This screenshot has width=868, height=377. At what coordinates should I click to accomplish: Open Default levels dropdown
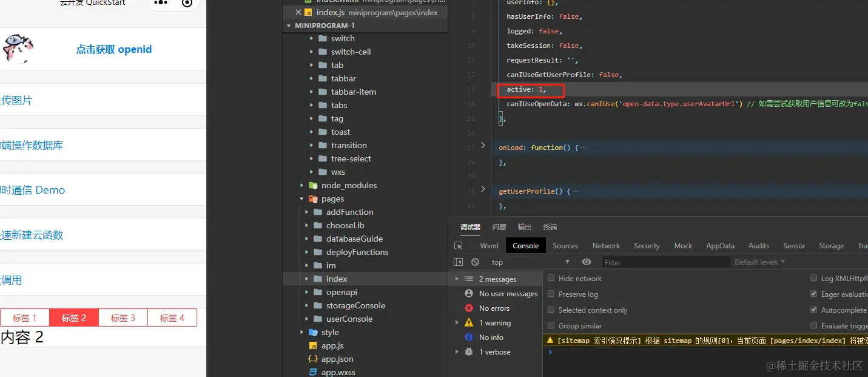[759, 262]
